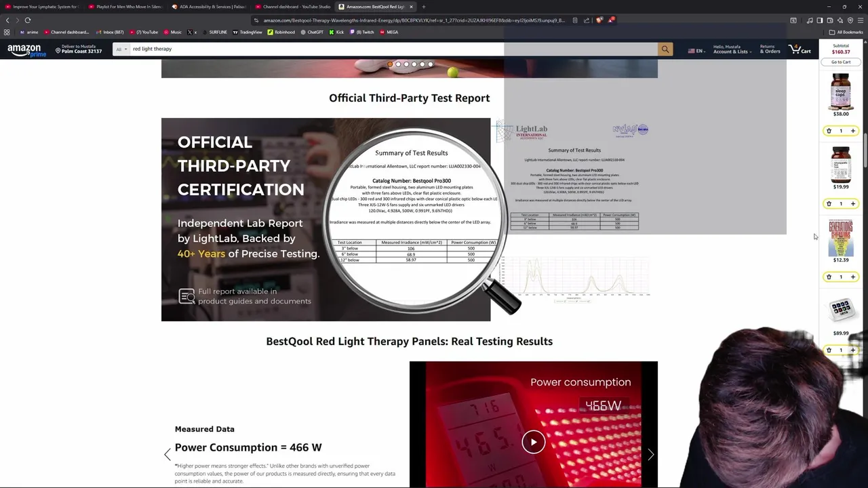The width and height of the screenshot is (868, 488).
Task: Add one more of the $19.99 cart item
Action: click(853, 203)
